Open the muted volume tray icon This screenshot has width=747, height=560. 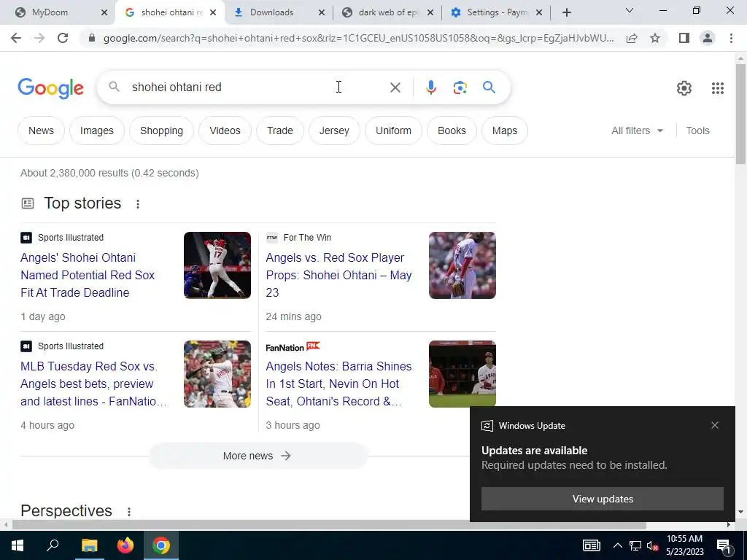point(652,545)
